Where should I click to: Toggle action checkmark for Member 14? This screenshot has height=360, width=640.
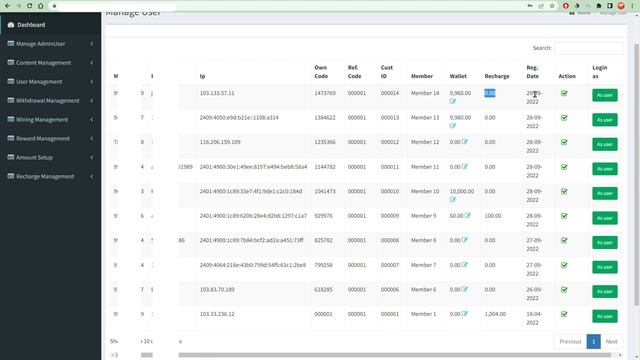pos(564,93)
